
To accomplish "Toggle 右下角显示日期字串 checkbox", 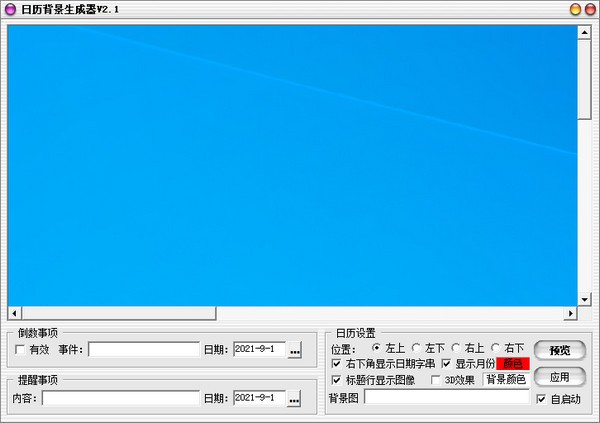I will click(x=336, y=363).
